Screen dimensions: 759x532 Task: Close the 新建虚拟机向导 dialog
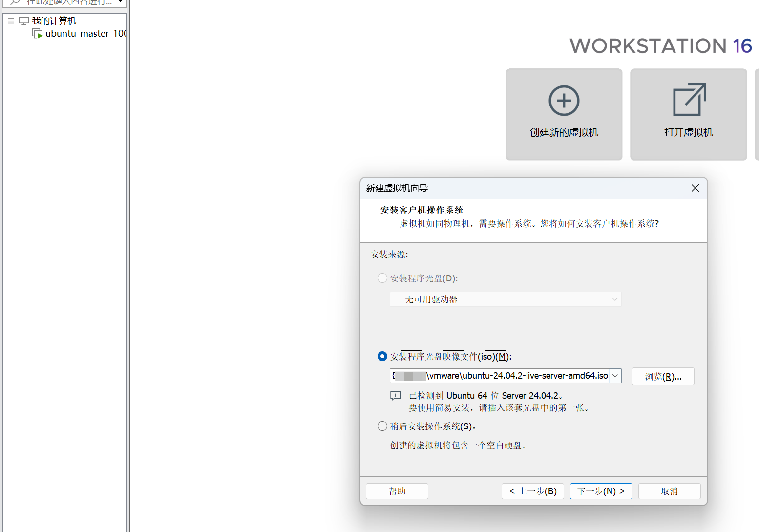click(695, 188)
